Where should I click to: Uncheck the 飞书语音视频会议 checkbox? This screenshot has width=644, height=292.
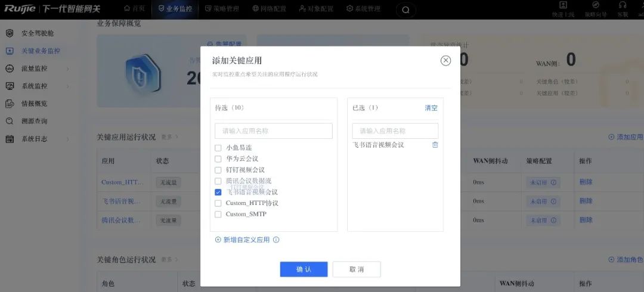point(218,192)
